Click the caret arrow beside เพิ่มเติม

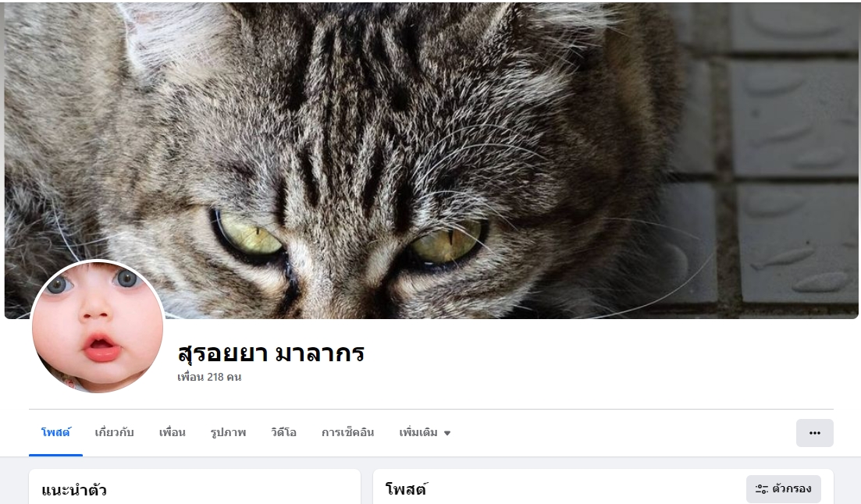(x=447, y=433)
